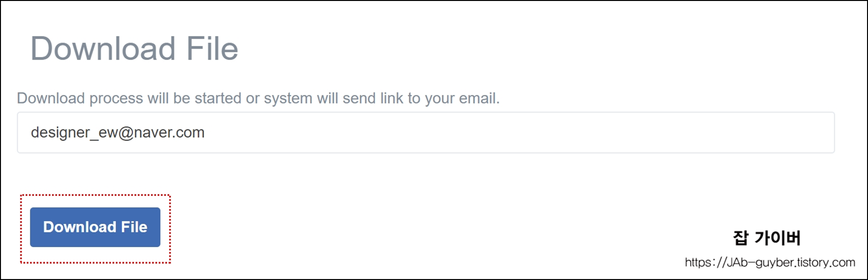
Task: Click the Korean 잡 가이버 watermark text
Action: click(766, 238)
